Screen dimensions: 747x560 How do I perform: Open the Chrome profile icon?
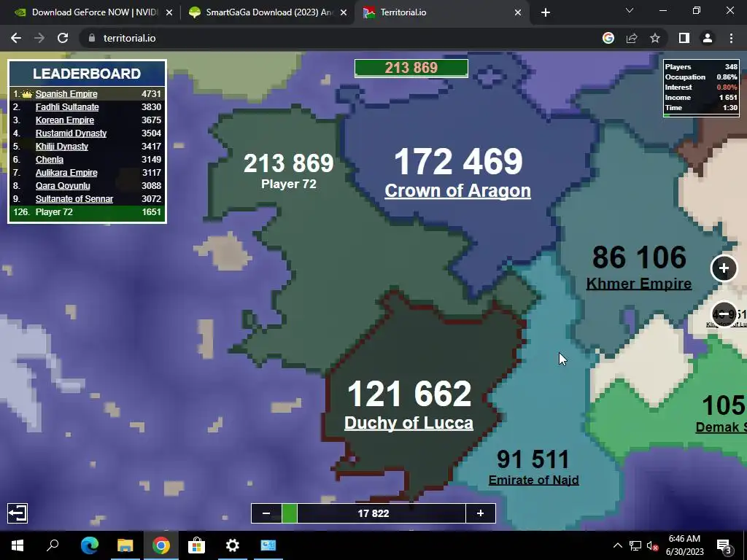[x=708, y=38]
